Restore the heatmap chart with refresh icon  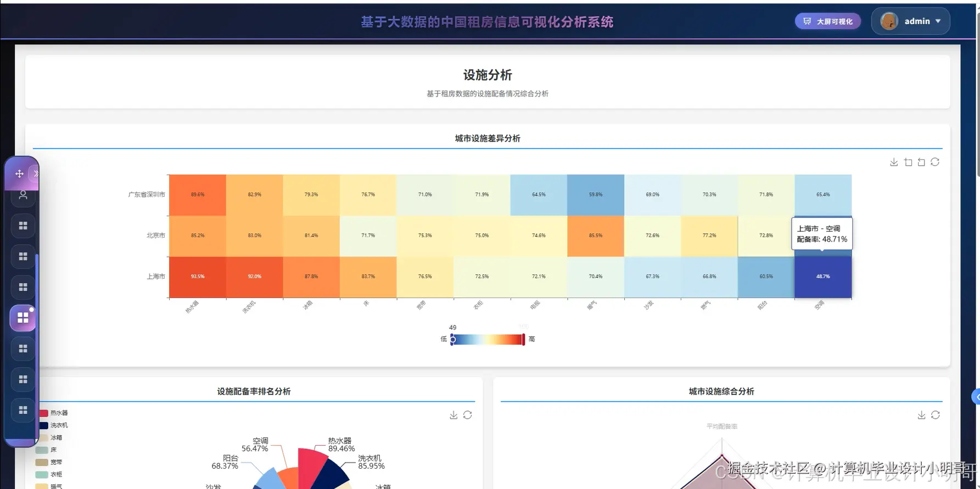point(935,162)
